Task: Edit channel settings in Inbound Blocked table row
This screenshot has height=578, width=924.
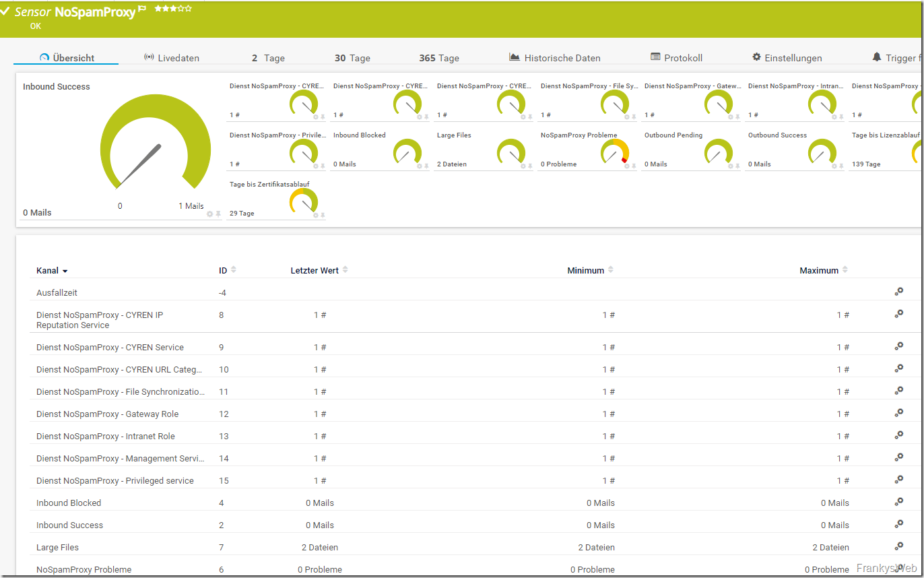Action: (x=898, y=501)
